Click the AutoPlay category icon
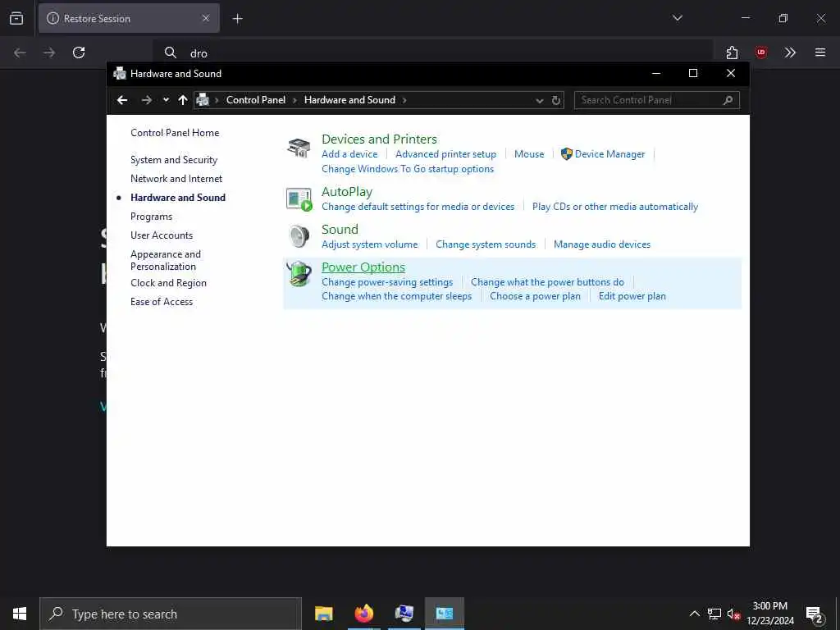Image resolution: width=840 pixels, height=630 pixels. [x=299, y=199]
